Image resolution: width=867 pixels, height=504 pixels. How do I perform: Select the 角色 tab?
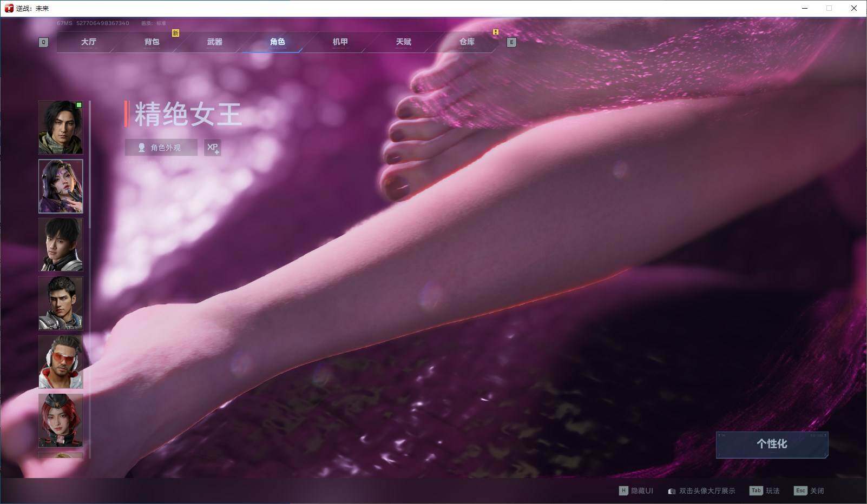[x=277, y=42]
